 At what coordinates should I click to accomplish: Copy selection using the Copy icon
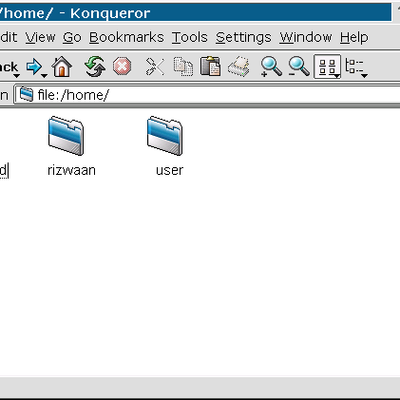click(183, 66)
